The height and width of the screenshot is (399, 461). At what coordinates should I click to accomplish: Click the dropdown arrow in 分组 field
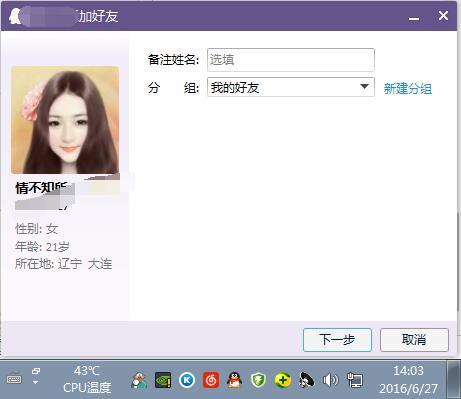pyautogui.click(x=364, y=87)
